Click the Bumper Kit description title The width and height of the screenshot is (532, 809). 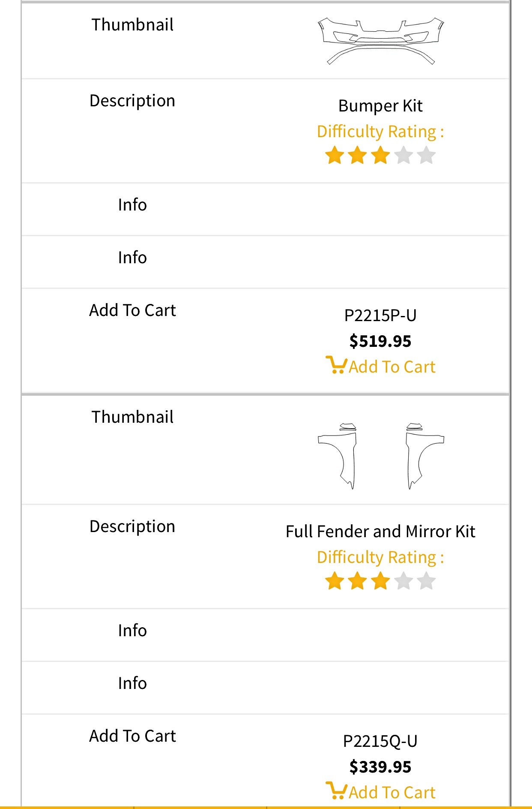click(x=380, y=106)
